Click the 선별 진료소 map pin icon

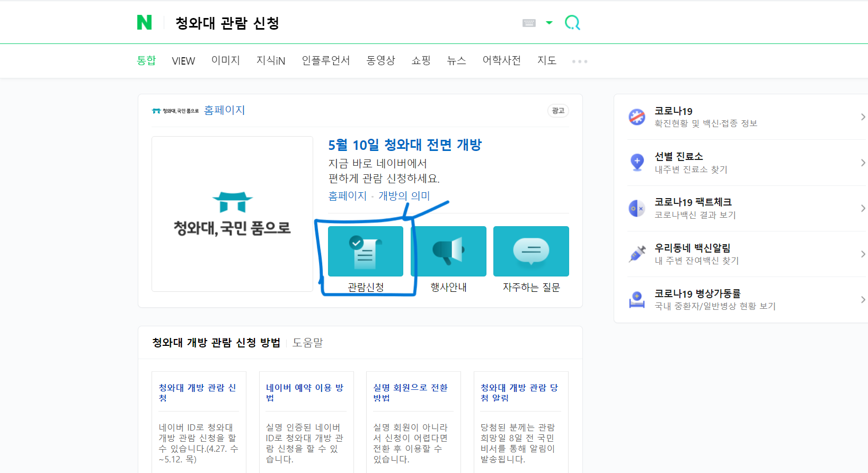637,162
